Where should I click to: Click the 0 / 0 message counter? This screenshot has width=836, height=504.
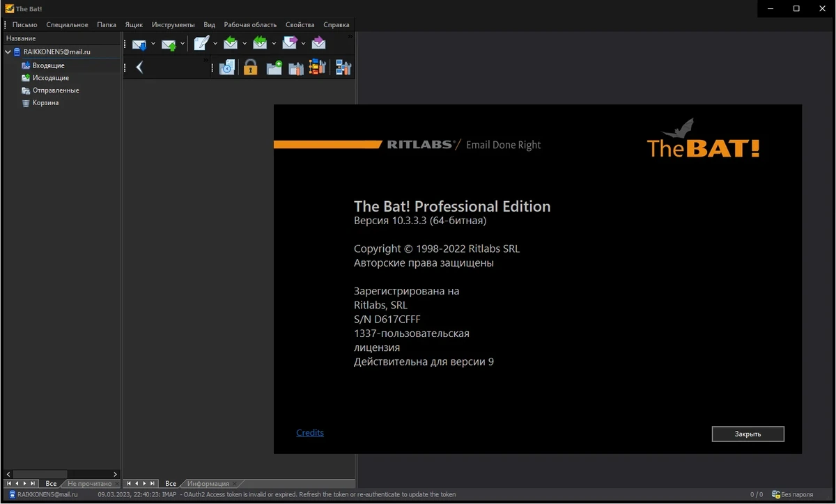point(757,494)
